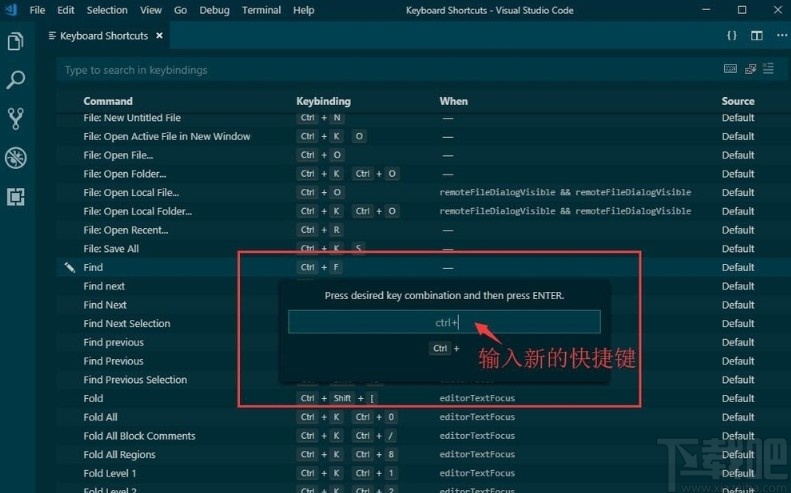Select the Find command row

(423, 267)
